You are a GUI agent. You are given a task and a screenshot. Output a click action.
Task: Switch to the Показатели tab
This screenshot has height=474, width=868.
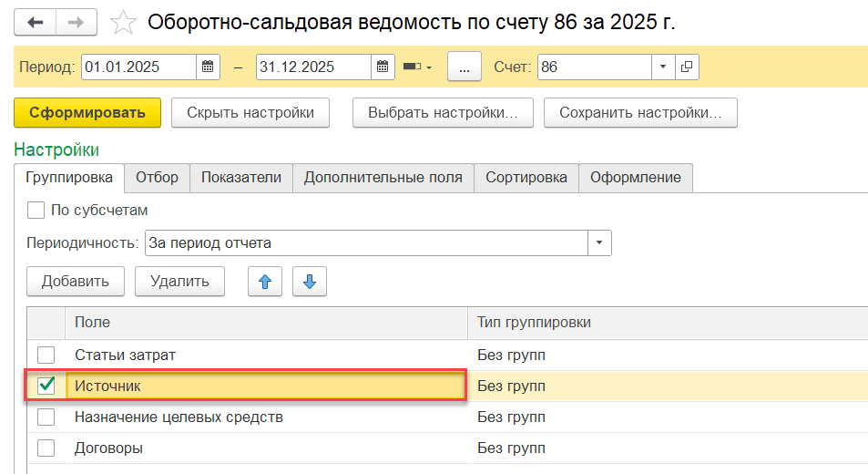pos(241,178)
